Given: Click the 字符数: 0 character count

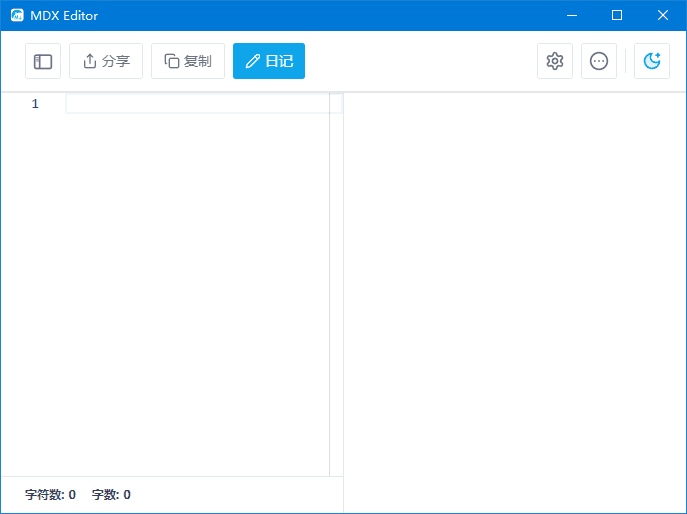Looking at the screenshot, I should point(50,495).
